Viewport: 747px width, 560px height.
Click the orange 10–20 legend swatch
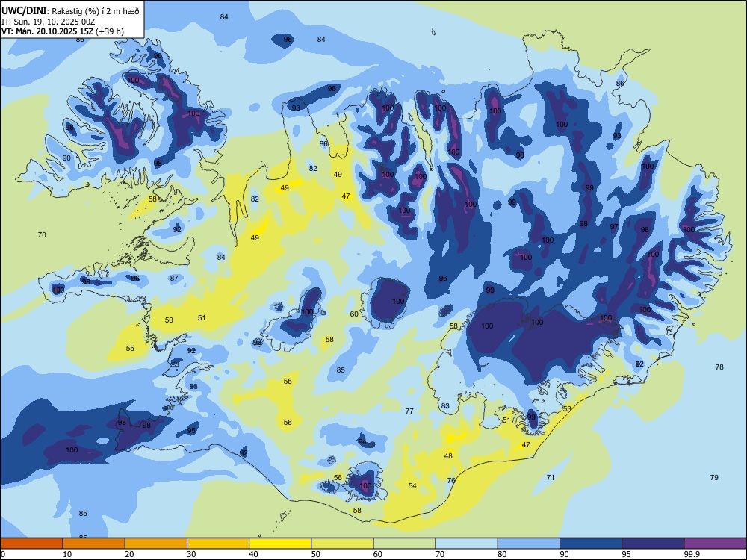tap(94, 544)
